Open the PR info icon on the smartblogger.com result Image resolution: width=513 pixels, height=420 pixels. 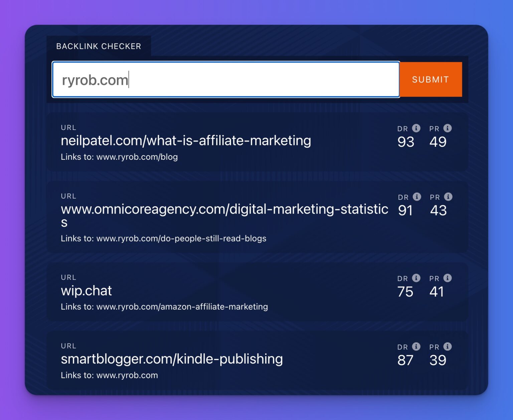(x=447, y=347)
